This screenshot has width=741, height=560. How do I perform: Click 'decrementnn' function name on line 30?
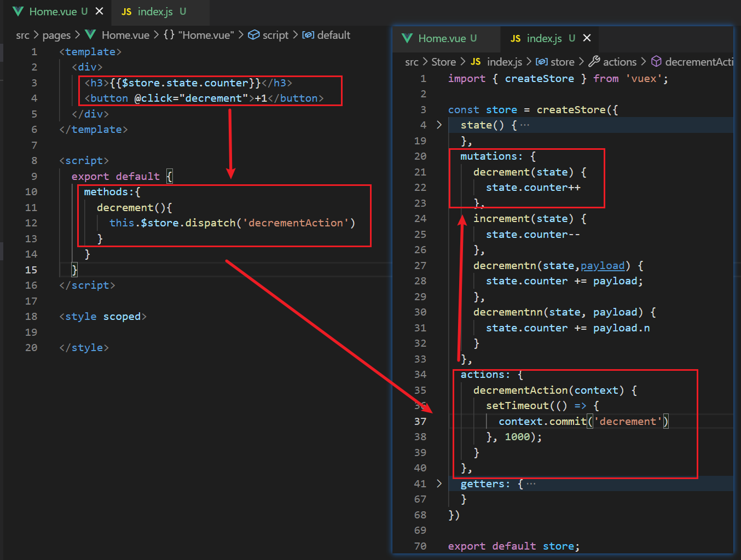(x=507, y=312)
